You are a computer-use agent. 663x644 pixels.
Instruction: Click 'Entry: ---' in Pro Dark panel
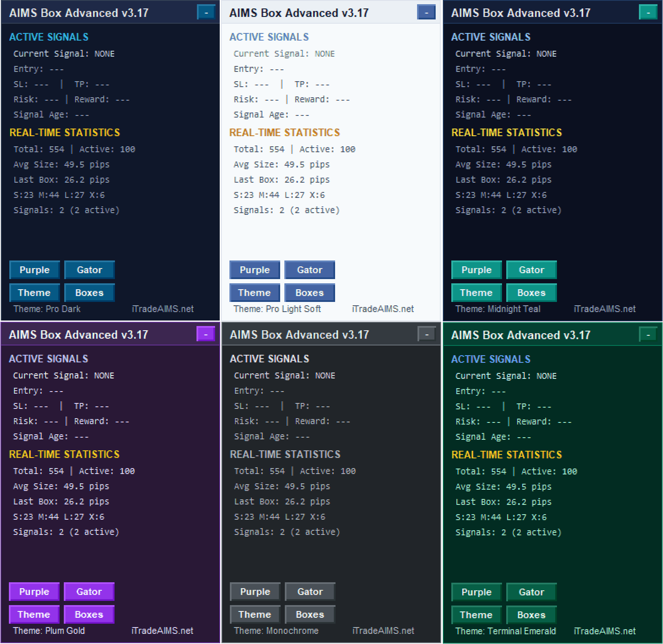click(x=38, y=69)
